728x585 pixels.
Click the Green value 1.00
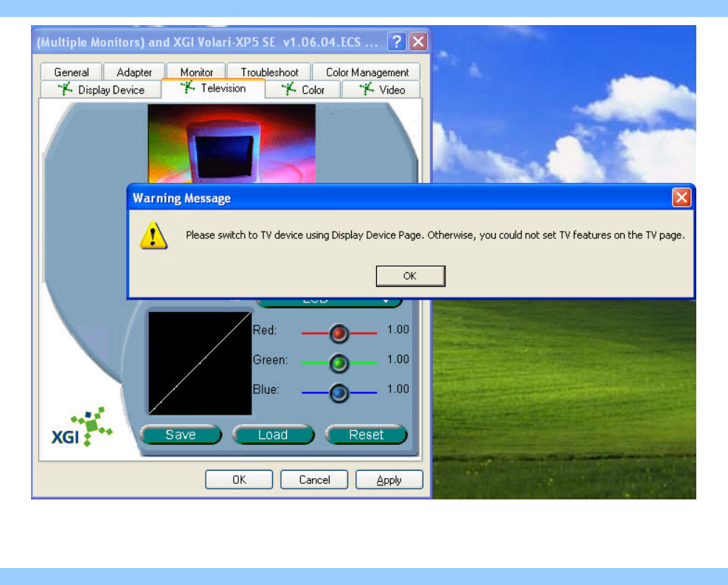tap(398, 359)
